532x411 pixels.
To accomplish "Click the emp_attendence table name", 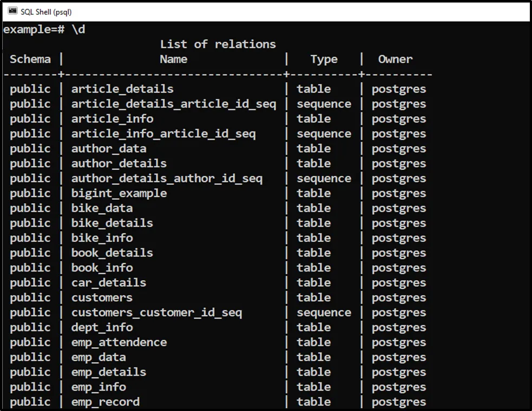I will click(x=119, y=342).
